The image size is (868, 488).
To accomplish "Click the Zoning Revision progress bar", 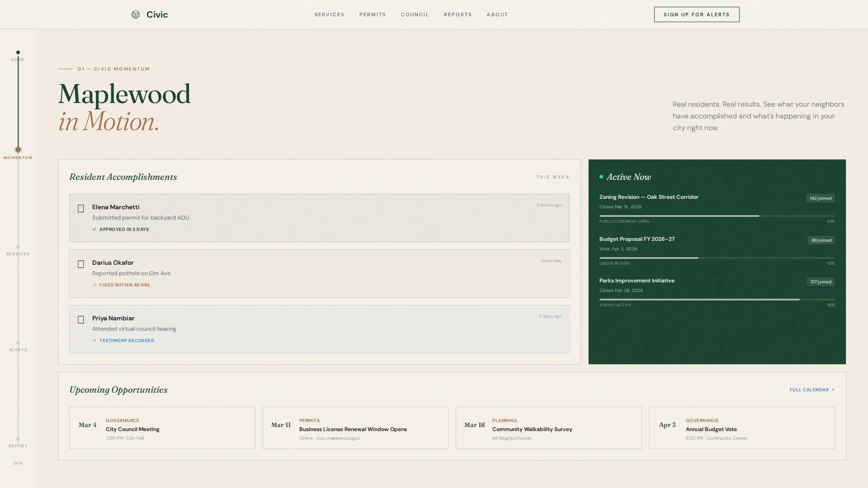I will click(x=717, y=216).
